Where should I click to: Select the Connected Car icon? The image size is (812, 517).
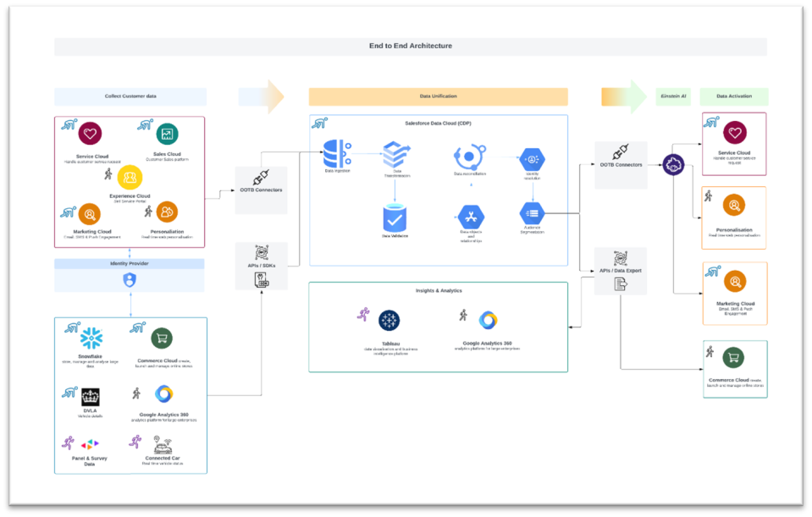tap(163, 444)
